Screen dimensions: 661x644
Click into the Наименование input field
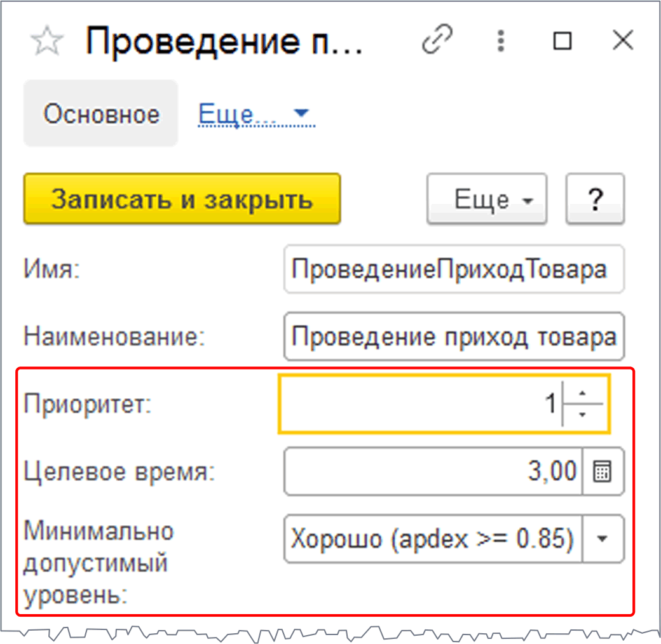coord(453,336)
